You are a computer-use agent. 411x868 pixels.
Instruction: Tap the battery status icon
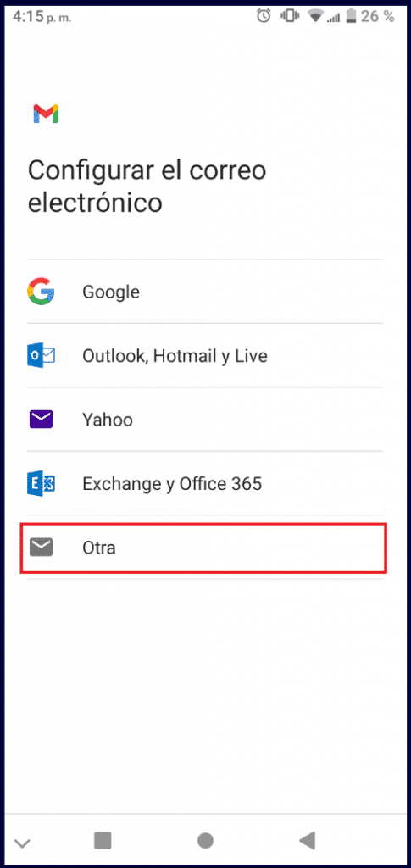tap(350, 16)
